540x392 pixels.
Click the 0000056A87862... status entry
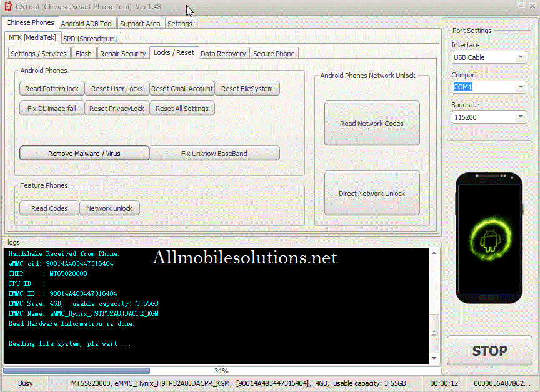click(x=502, y=383)
